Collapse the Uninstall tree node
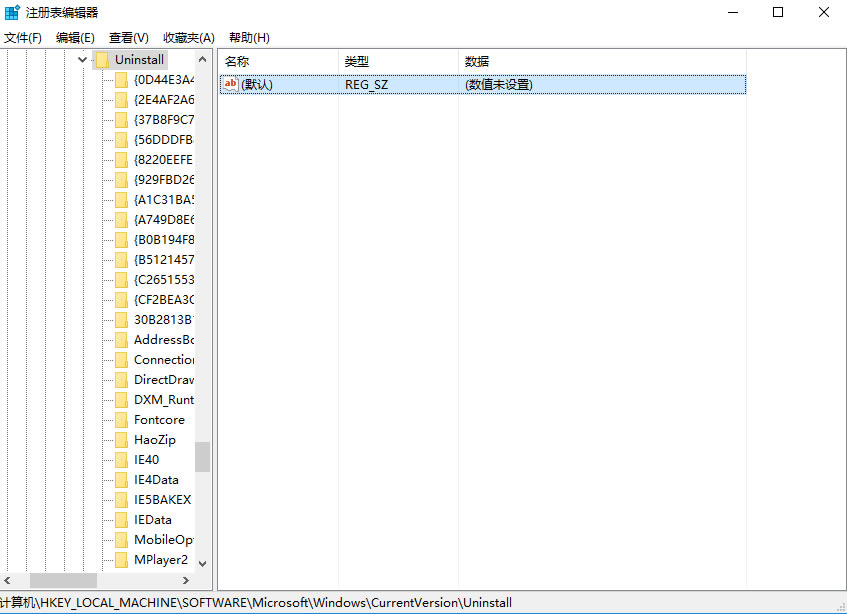The width and height of the screenshot is (847, 614). coord(82,59)
